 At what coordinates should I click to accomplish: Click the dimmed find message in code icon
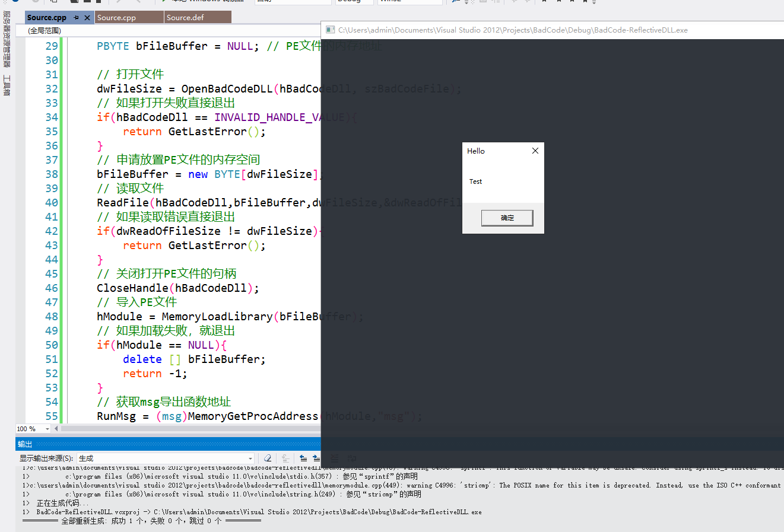[x=285, y=458]
